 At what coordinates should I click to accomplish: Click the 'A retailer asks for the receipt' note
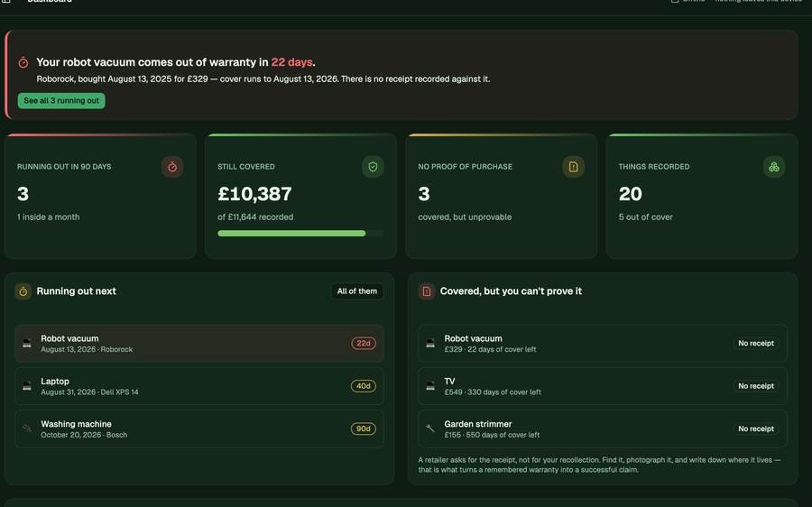(x=599, y=466)
